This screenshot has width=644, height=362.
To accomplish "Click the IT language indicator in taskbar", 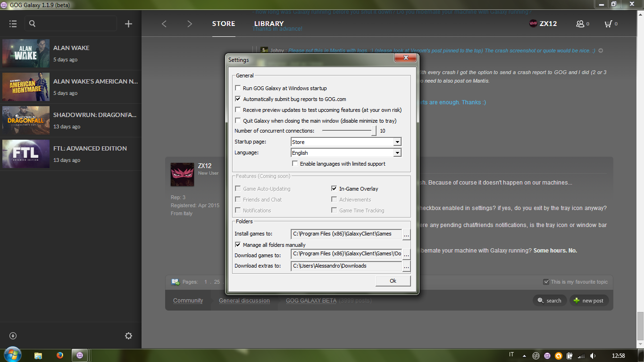I will click(511, 355).
